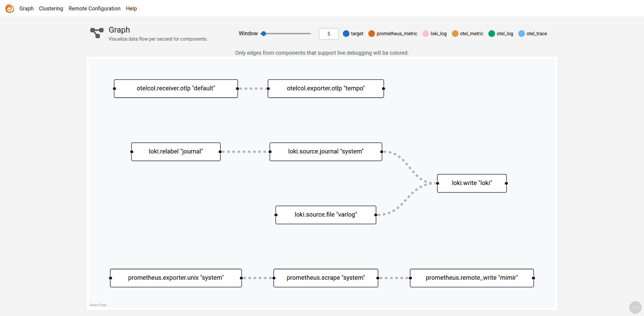Click the green otel_log legend dot
Viewport: 644px width, 316px height.
pyautogui.click(x=491, y=34)
